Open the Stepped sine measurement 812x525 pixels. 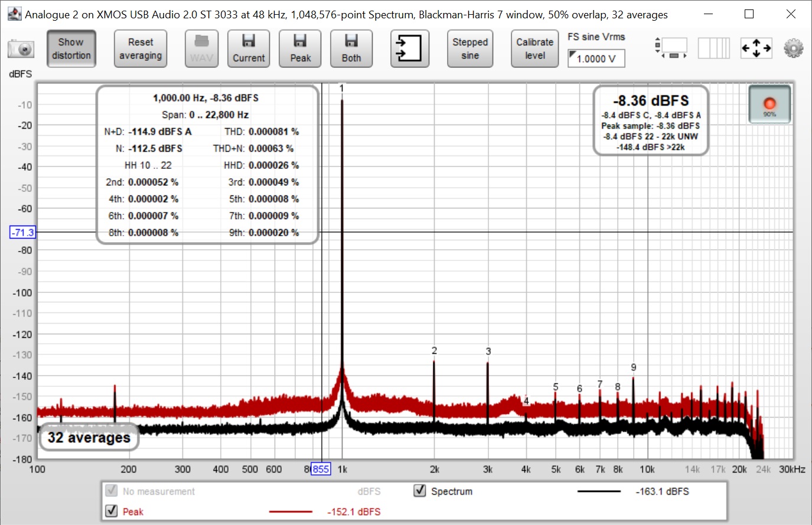[x=470, y=49]
